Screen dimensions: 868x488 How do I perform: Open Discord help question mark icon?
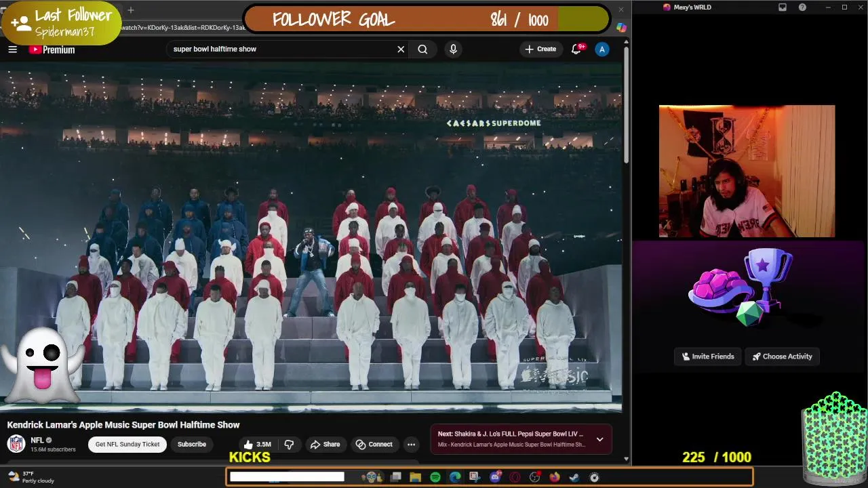(x=803, y=7)
